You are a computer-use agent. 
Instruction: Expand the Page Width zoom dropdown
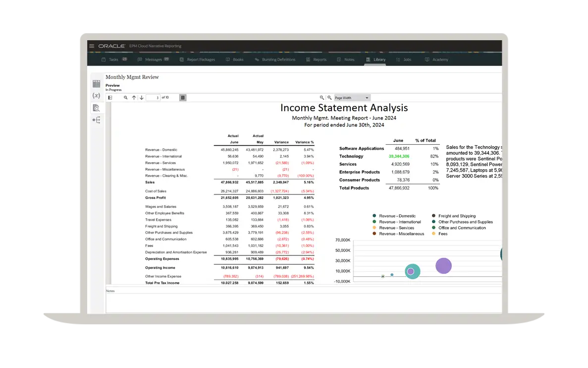pos(352,98)
